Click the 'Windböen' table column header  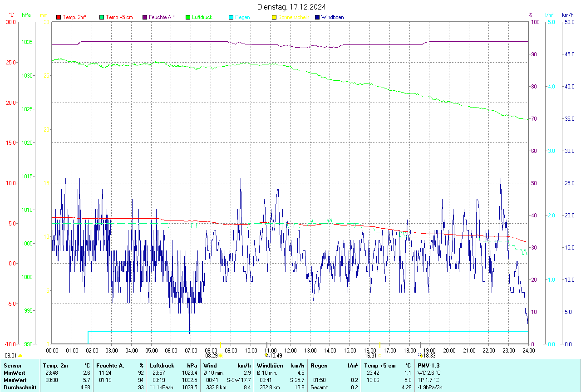coord(270,366)
